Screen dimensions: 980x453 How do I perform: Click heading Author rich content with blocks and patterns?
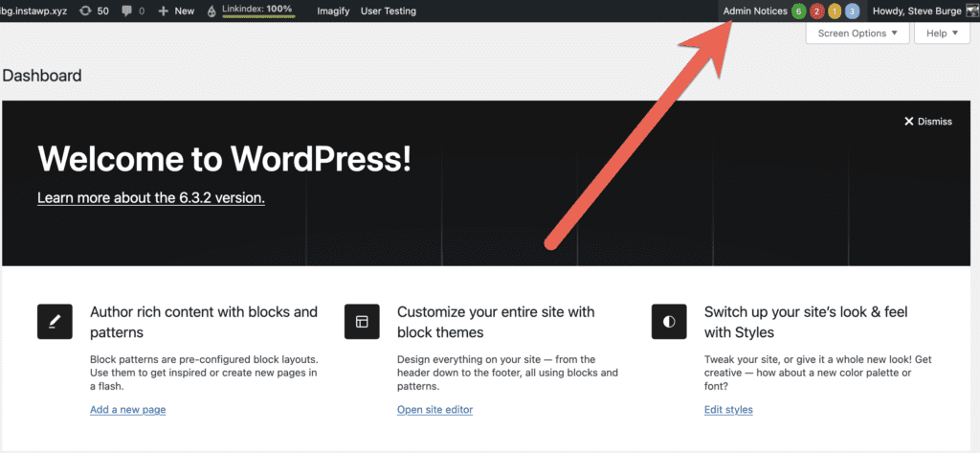tap(204, 322)
